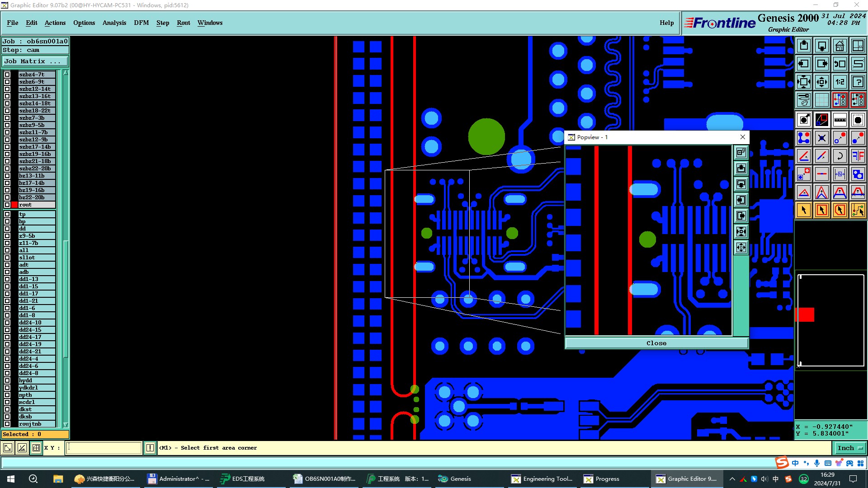Click the Help menu button
Screen dimensions: 868x488
pos(666,23)
